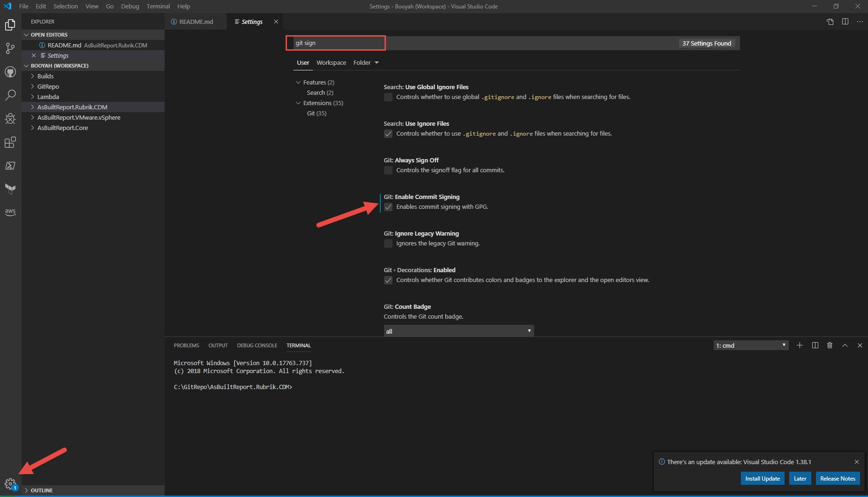Click the terminal command prompt line
The height and width of the screenshot is (497, 868).
[x=233, y=387]
